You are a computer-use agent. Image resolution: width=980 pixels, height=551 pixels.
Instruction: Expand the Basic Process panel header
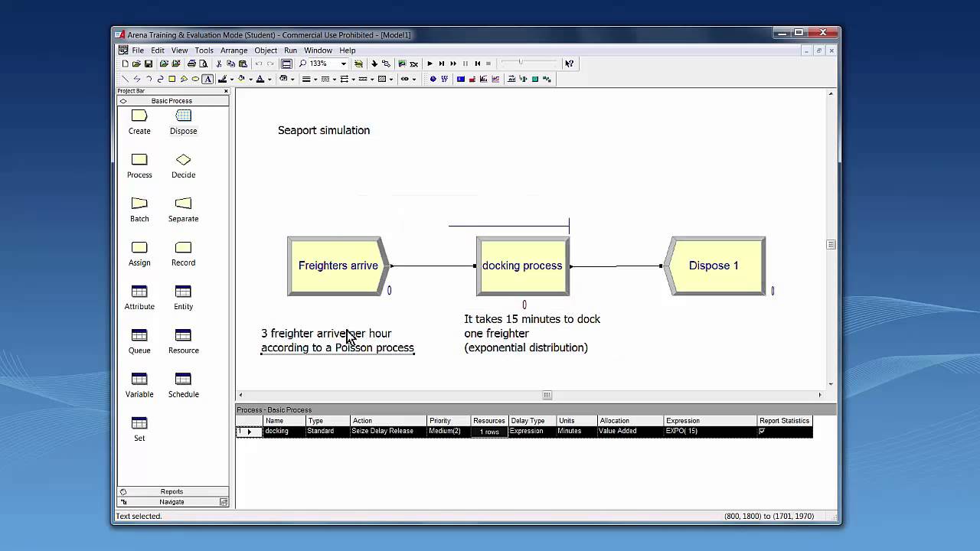[x=172, y=101]
